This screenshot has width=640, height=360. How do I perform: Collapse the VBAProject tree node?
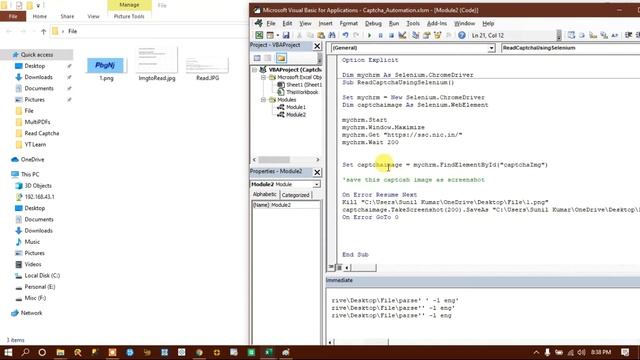[x=255, y=70]
